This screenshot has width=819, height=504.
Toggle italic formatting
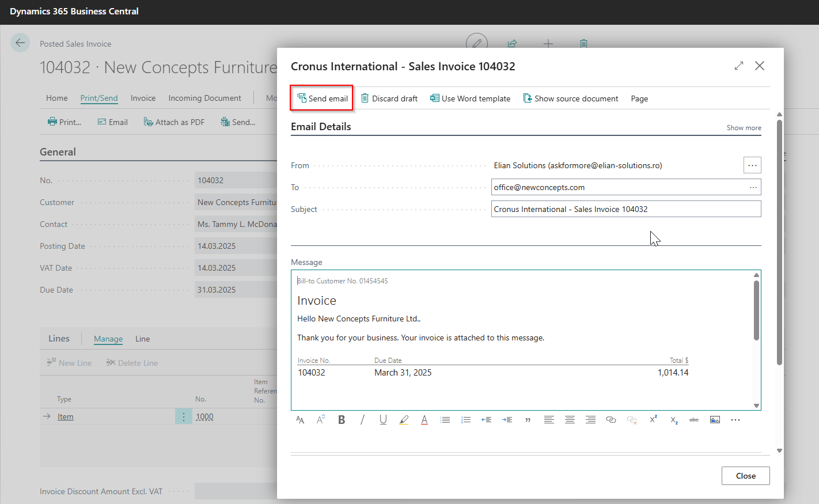pos(362,420)
